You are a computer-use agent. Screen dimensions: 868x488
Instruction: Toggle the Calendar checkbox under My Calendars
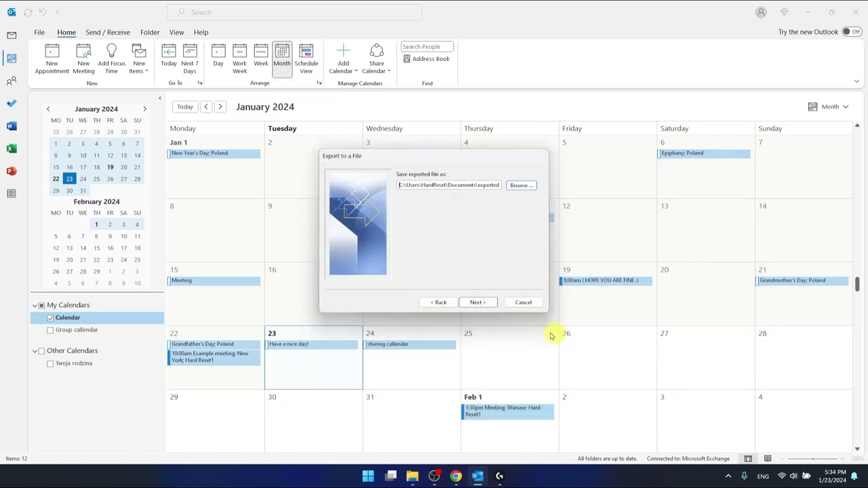pyautogui.click(x=50, y=318)
